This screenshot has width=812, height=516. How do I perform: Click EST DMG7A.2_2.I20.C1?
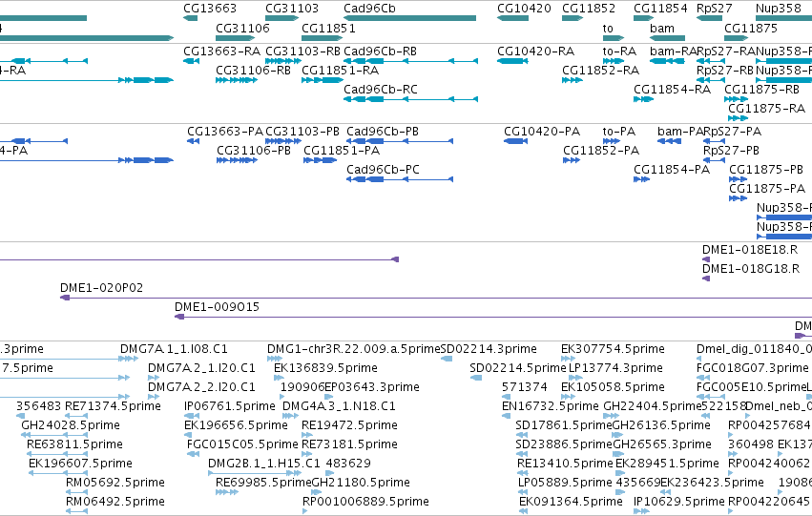click(x=202, y=387)
